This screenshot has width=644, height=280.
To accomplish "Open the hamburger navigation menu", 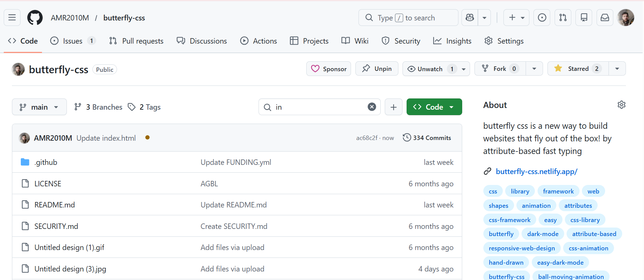I will 12,17.
